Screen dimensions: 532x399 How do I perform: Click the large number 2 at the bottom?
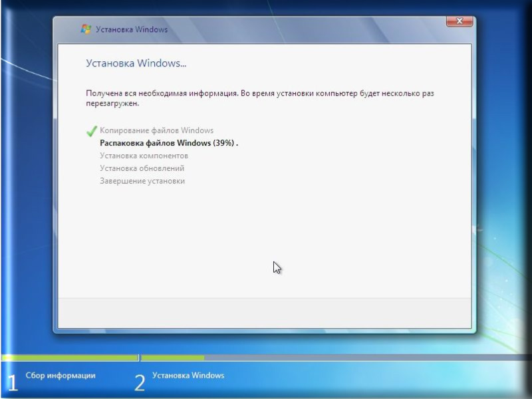pos(140,382)
